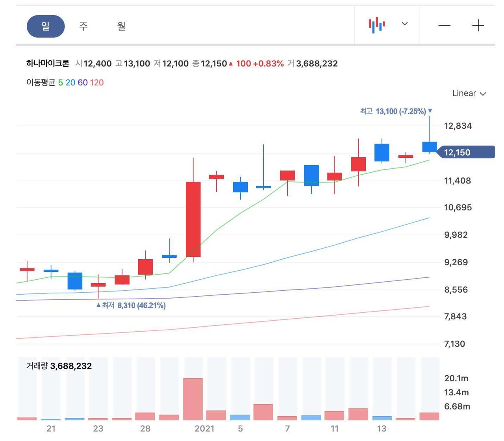Toggle the 5-day moving average line

click(x=60, y=83)
